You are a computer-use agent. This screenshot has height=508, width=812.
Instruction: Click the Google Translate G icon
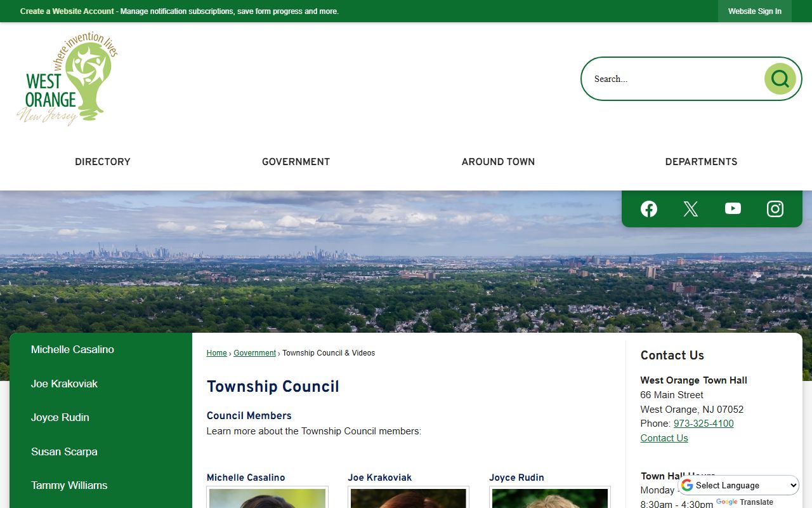687,485
